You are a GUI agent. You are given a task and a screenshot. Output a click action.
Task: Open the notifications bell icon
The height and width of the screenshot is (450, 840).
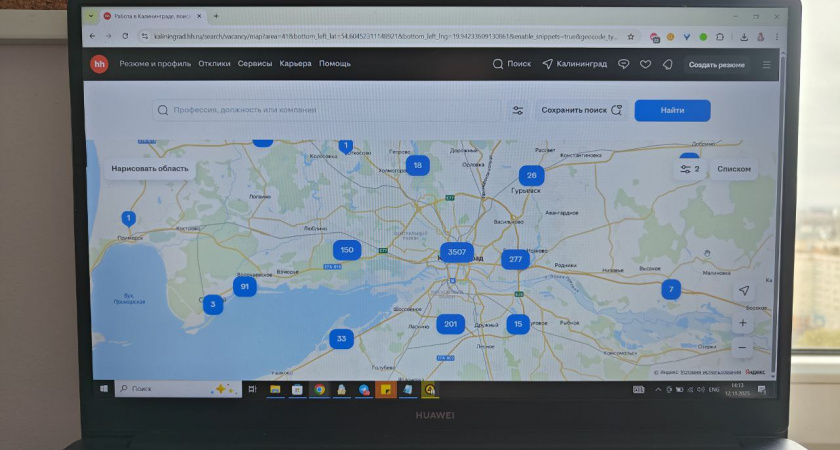667,64
